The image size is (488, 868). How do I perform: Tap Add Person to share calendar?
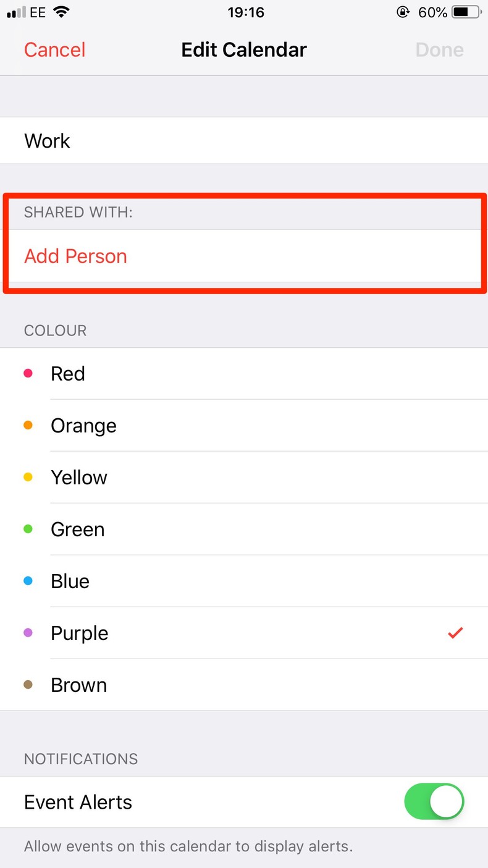tap(75, 256)
